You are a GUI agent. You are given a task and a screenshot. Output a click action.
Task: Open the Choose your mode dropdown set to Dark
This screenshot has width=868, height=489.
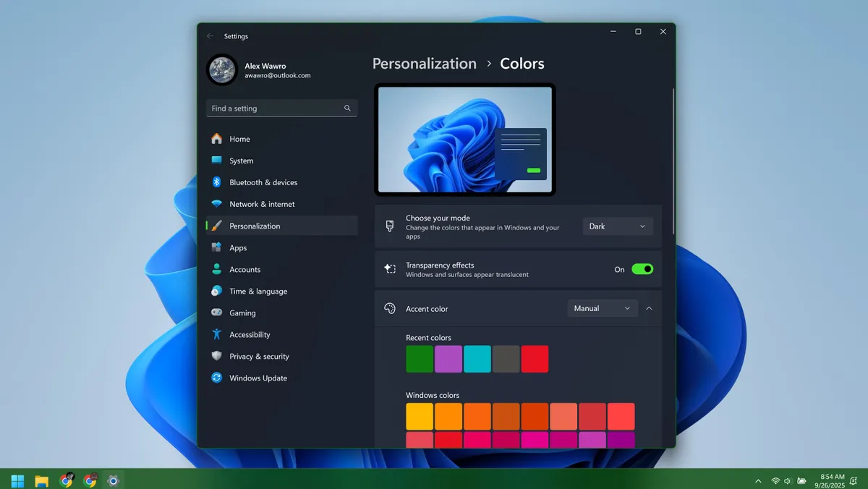click(617, 226)
